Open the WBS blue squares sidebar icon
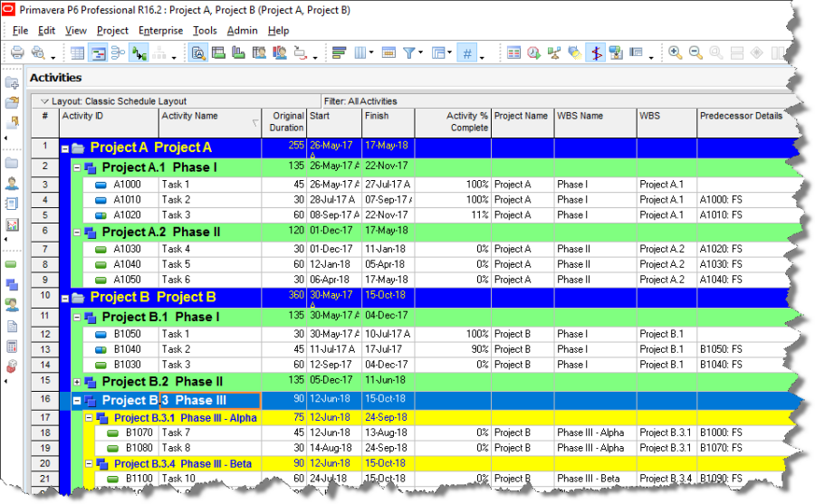 12,285
